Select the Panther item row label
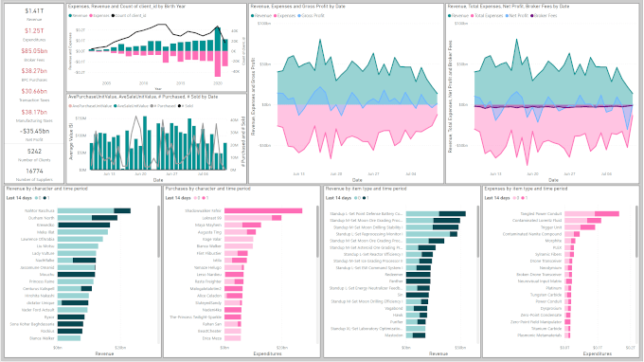 tap(396, 281)
